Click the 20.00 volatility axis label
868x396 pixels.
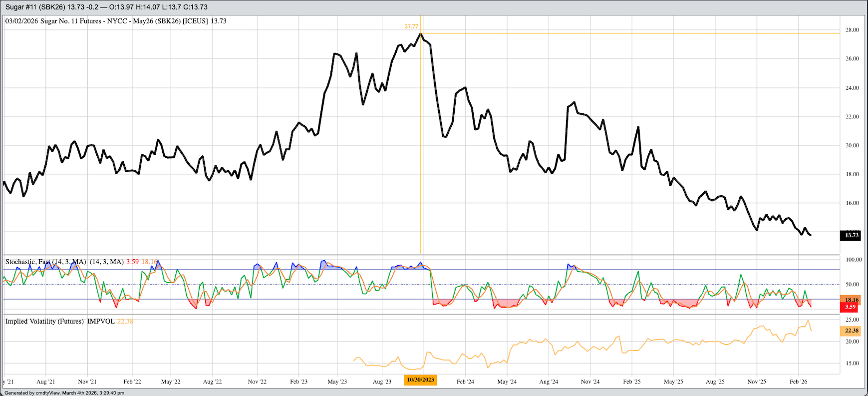[x=852, y=342]
